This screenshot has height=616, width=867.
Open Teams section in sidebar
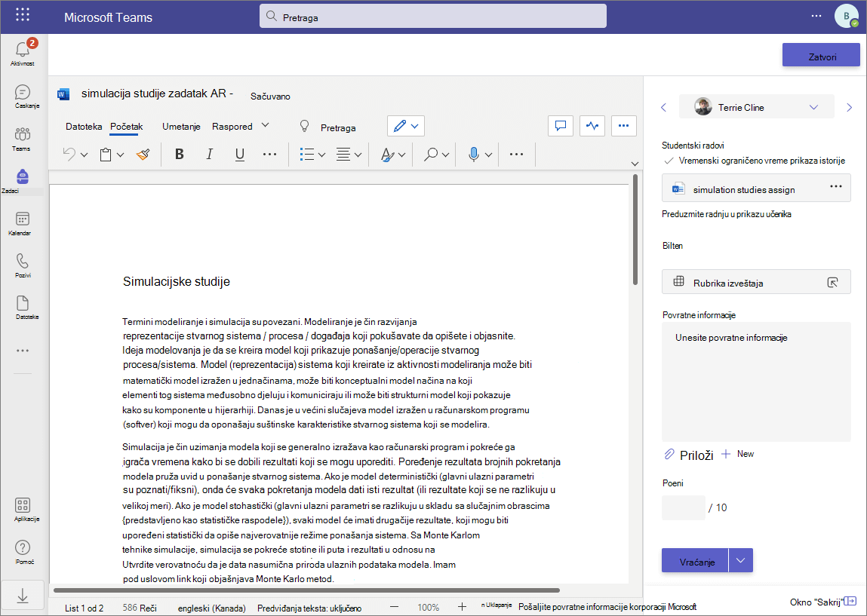click(x=23, y=139)
